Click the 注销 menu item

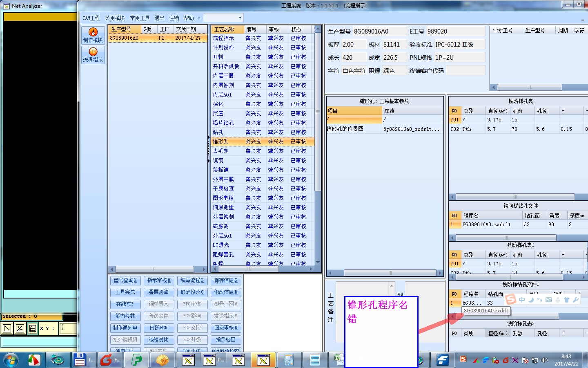click(174, 18)
